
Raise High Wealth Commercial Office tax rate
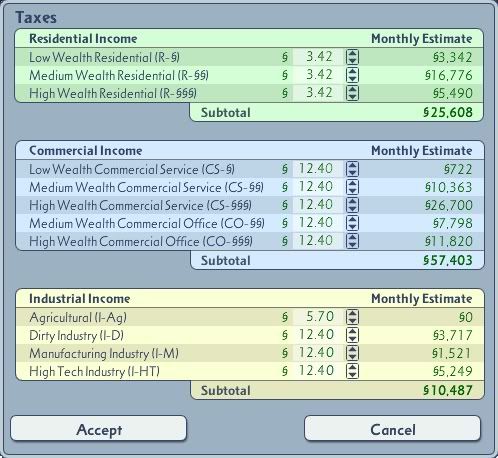click(x=352, y=237)
